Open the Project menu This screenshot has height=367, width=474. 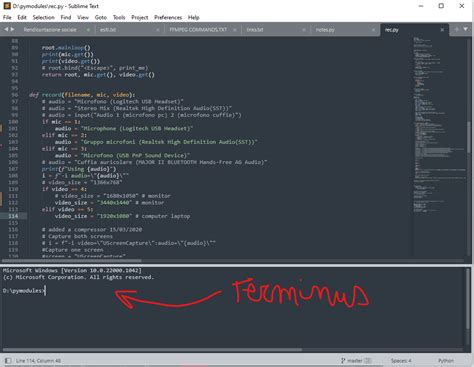point(140,17)
